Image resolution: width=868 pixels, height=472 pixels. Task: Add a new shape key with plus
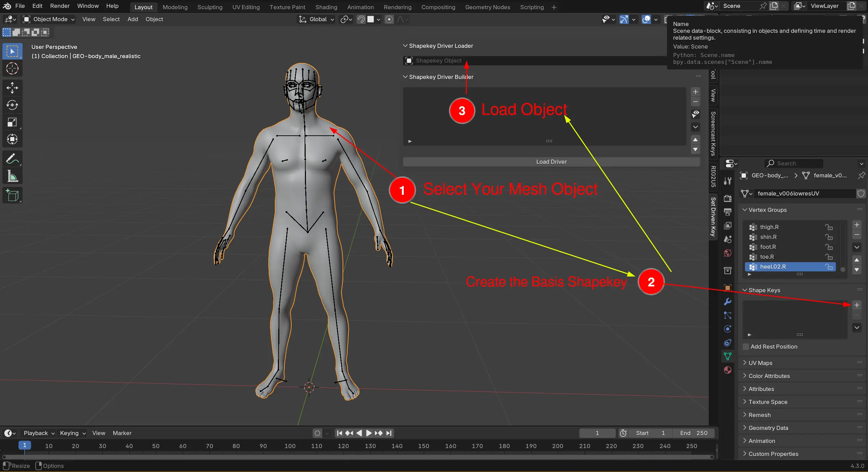coord(856,305)
